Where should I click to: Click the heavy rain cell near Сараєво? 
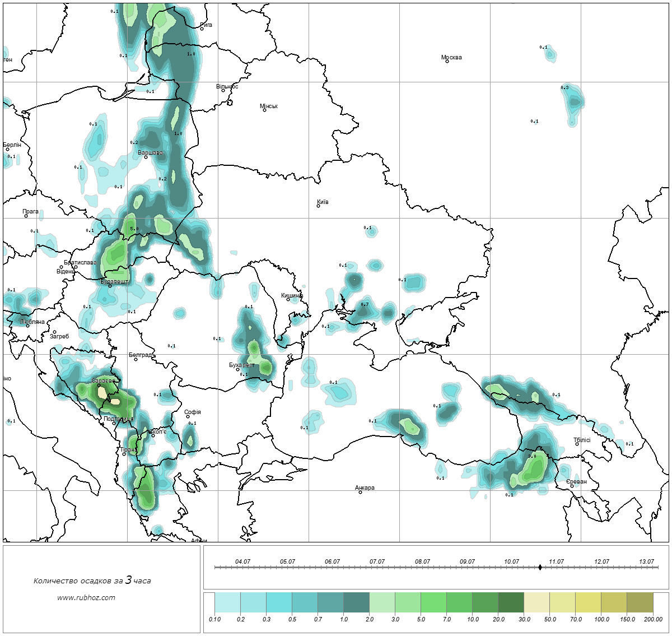[x=114, y=401]
